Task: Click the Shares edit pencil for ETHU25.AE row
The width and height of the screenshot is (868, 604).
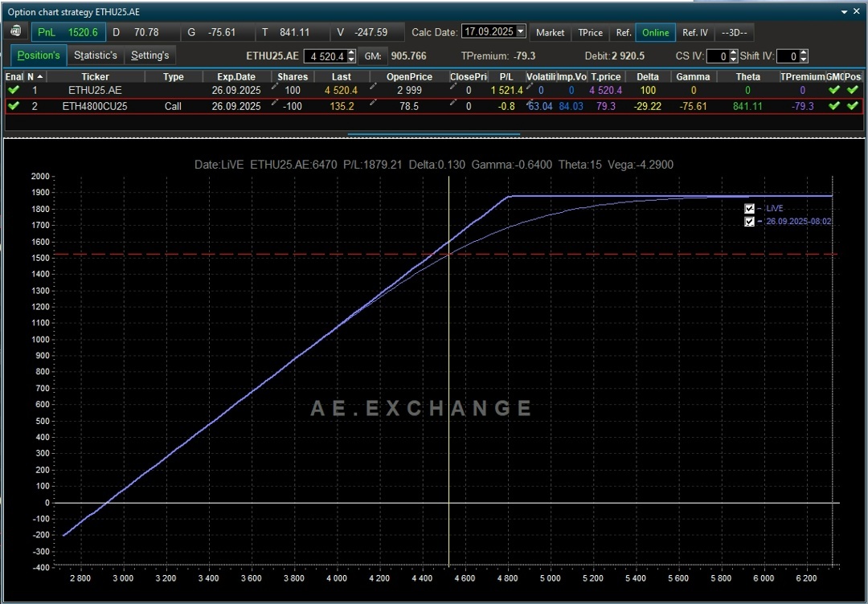Action: 275,87
